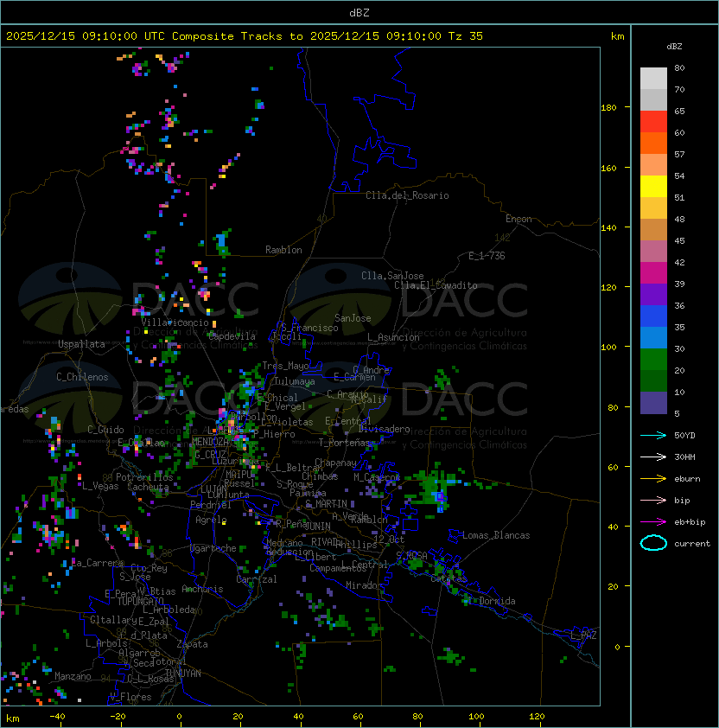Click the 'V_Flores' map label
This screenshot has width=719, height=728.
[x=130, y=698]
